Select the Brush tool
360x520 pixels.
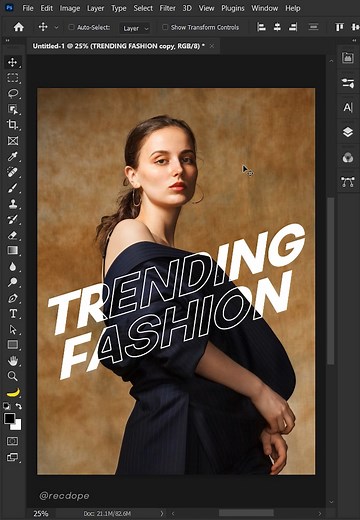[13, 188]
